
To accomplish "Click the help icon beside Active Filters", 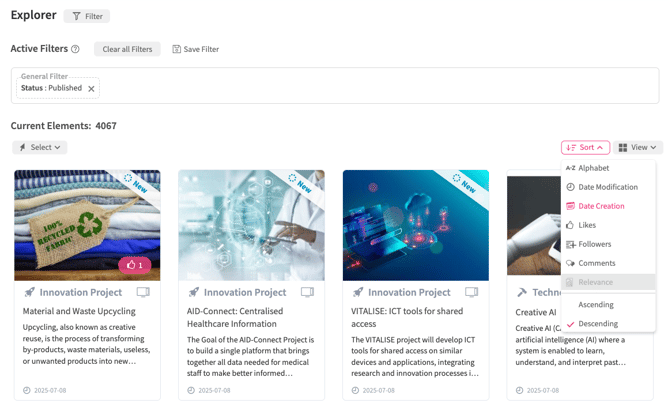I will (x=75, y=49).
